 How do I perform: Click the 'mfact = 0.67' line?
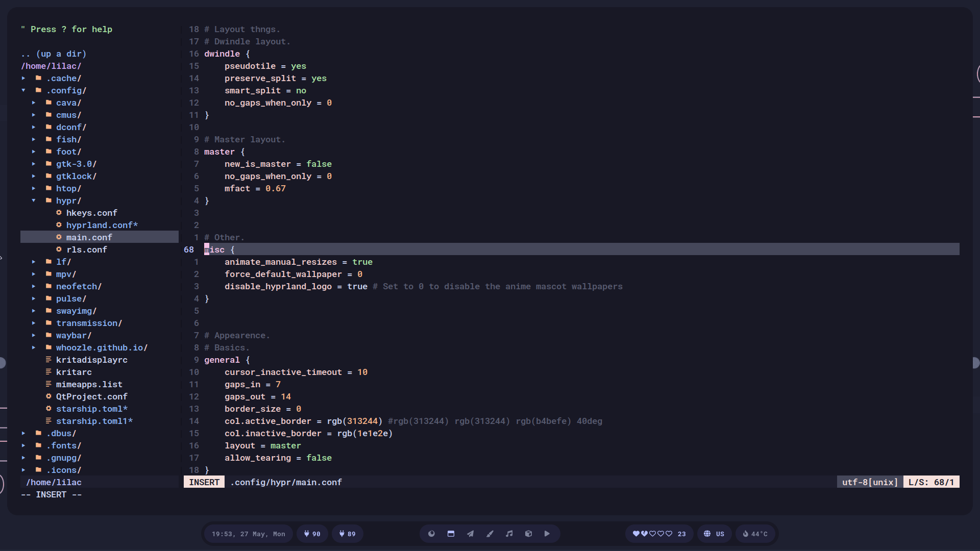[255, 188]
